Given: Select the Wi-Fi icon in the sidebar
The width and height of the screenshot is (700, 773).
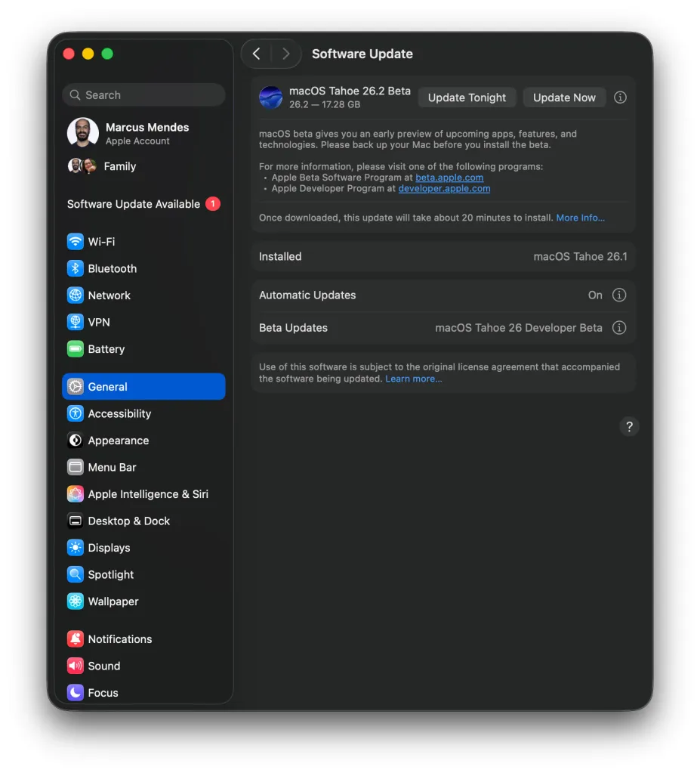Looking at the screenshot, I should [x=75, y=242].
